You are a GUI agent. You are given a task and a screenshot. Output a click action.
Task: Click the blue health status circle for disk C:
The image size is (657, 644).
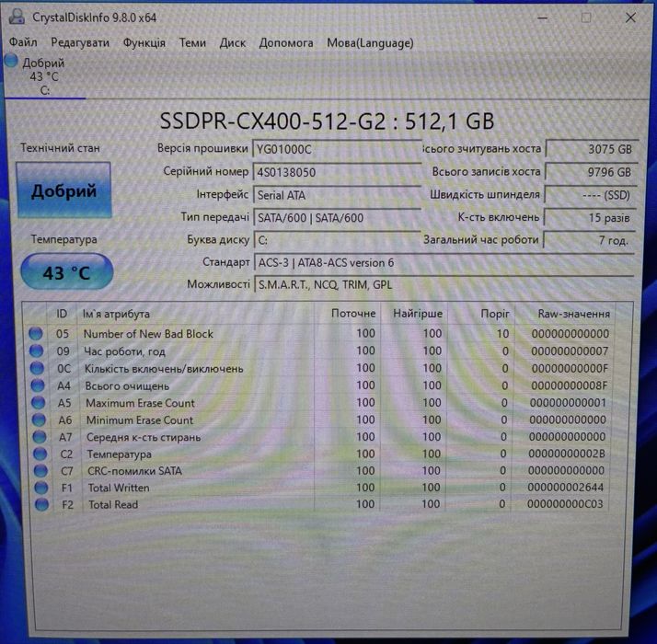(11, 61)
